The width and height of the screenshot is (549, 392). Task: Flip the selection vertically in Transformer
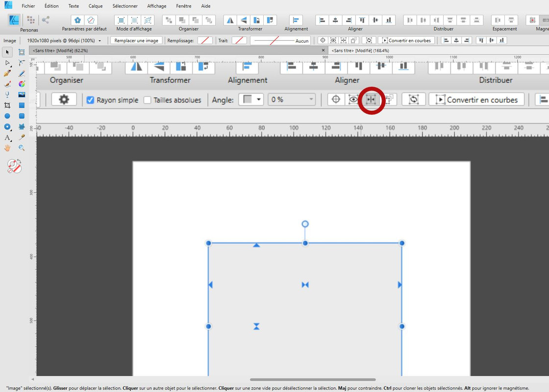[243, 20]
